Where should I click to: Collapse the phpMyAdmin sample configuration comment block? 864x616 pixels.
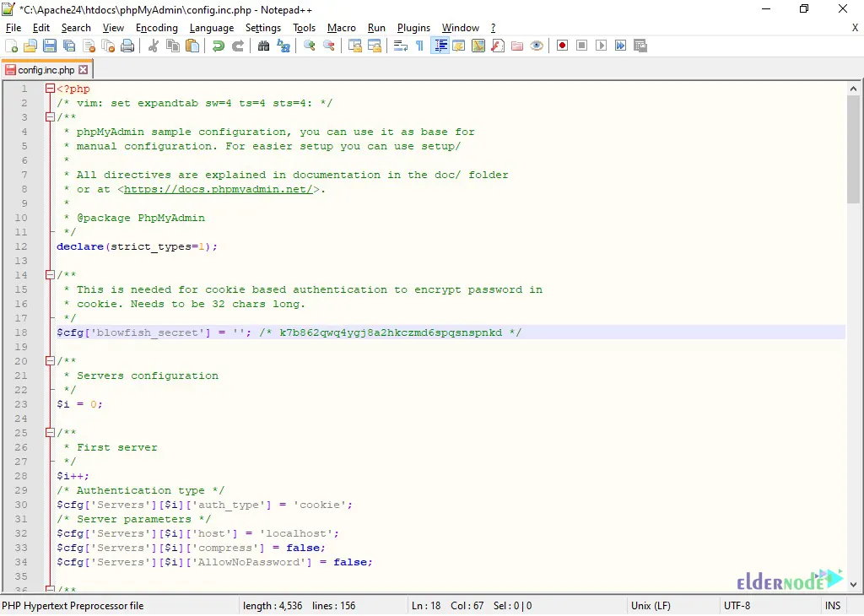click(50, 117)
